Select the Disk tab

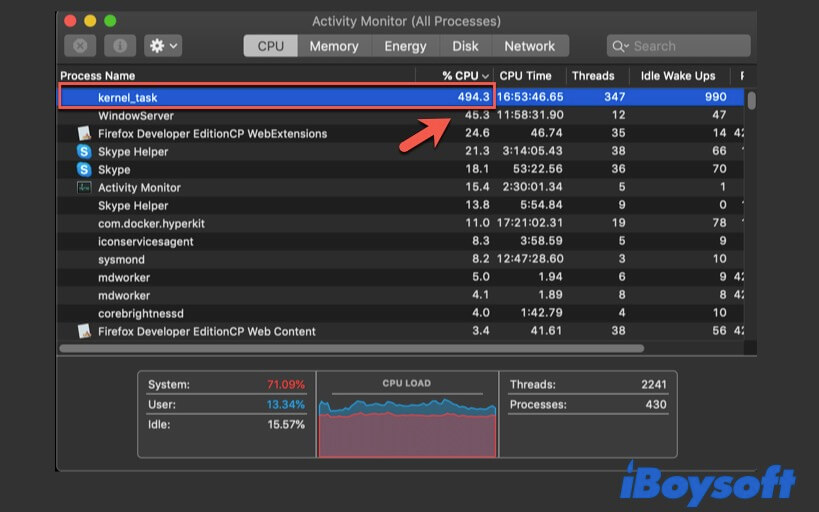[465, 46]
